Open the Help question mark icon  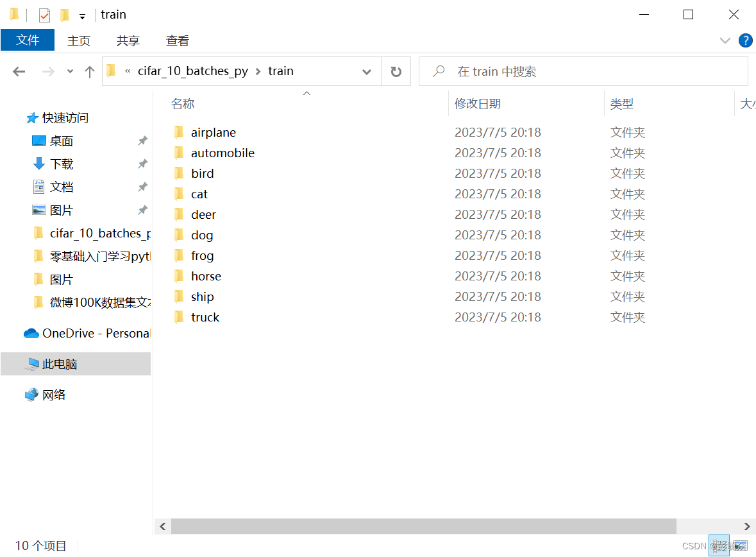coord(745,40)
